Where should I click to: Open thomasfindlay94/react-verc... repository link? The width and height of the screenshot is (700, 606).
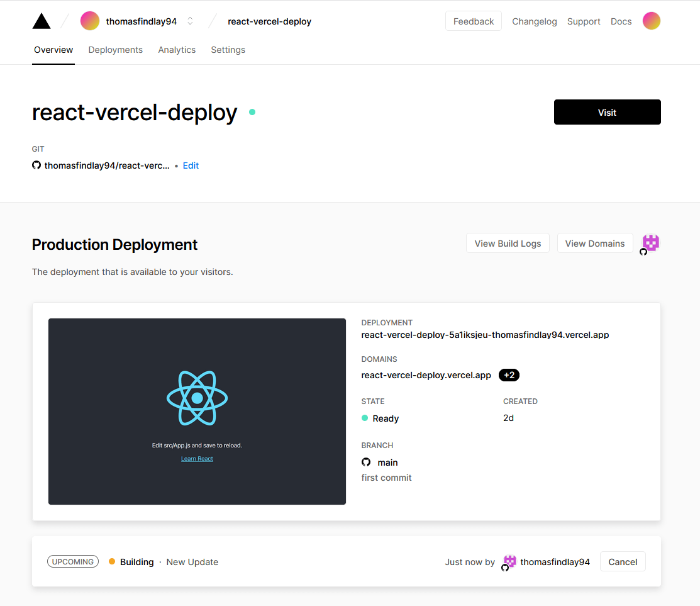(x=107, y=166)
